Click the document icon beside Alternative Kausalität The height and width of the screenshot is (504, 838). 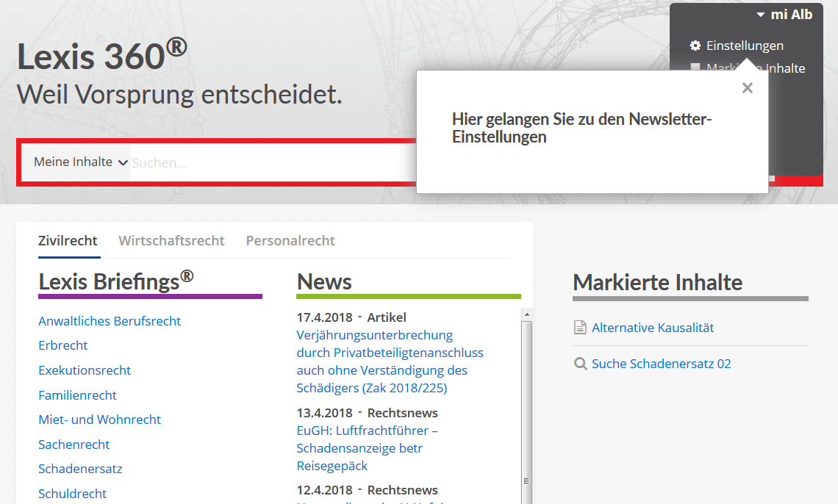tap(580, 327)
